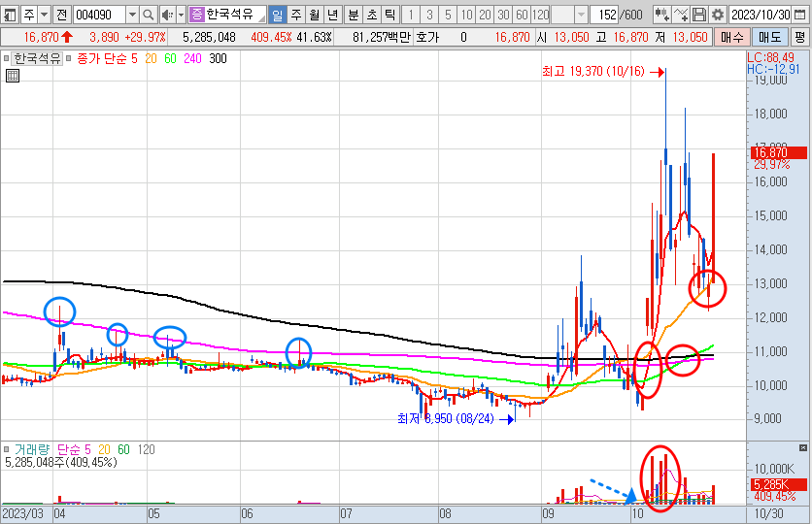Click the floppy disk save chart icon

point(699,15)
